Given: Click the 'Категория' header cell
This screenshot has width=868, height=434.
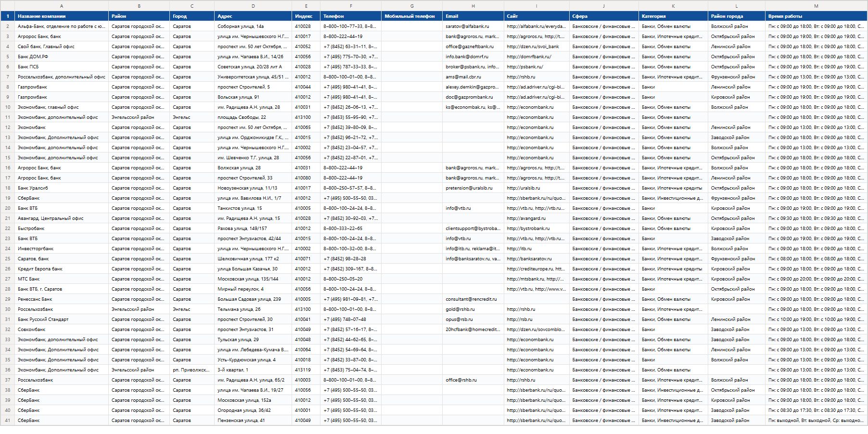Looking at the screenshot, I should (673, 16).
